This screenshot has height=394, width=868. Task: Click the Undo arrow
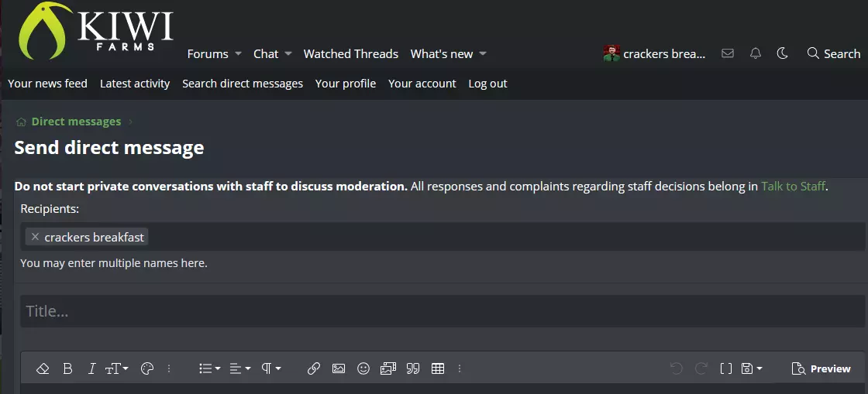[676, 368]
